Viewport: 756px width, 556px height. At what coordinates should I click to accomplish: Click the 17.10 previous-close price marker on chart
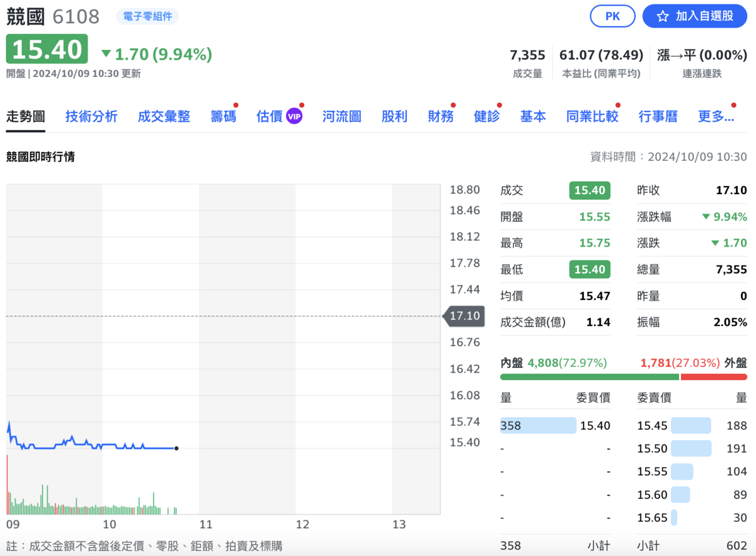[464, 316]
